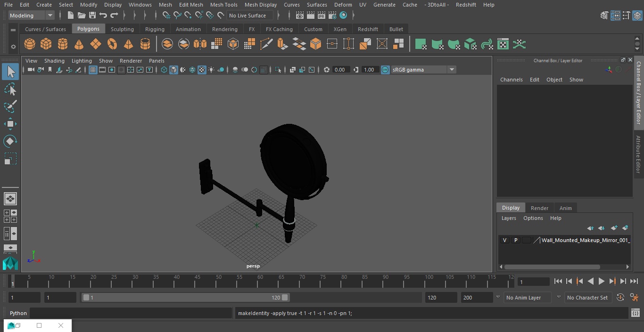Image resolution: width=644 pixels, height=332 pixels.
Task: Open the Channel Box Channels menu
Action: [512, 80]
